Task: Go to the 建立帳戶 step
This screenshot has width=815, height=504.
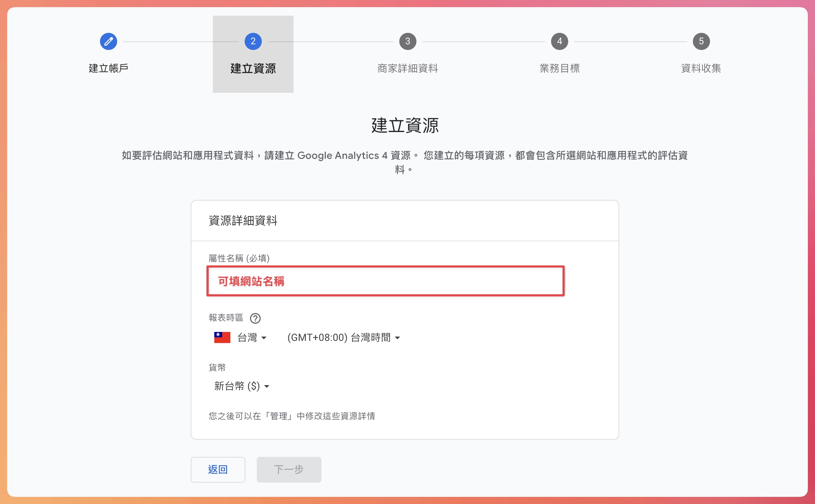Action: click(108, 68)
